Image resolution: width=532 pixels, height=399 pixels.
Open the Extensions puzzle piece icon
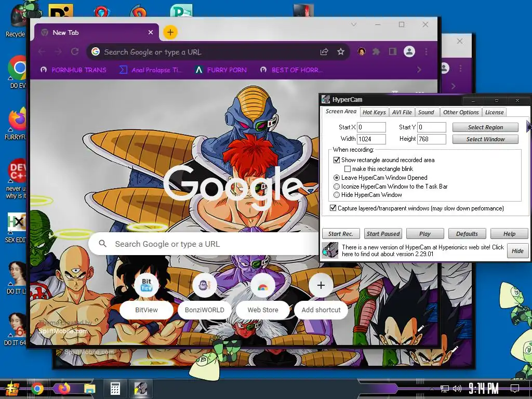pos(376,51)
